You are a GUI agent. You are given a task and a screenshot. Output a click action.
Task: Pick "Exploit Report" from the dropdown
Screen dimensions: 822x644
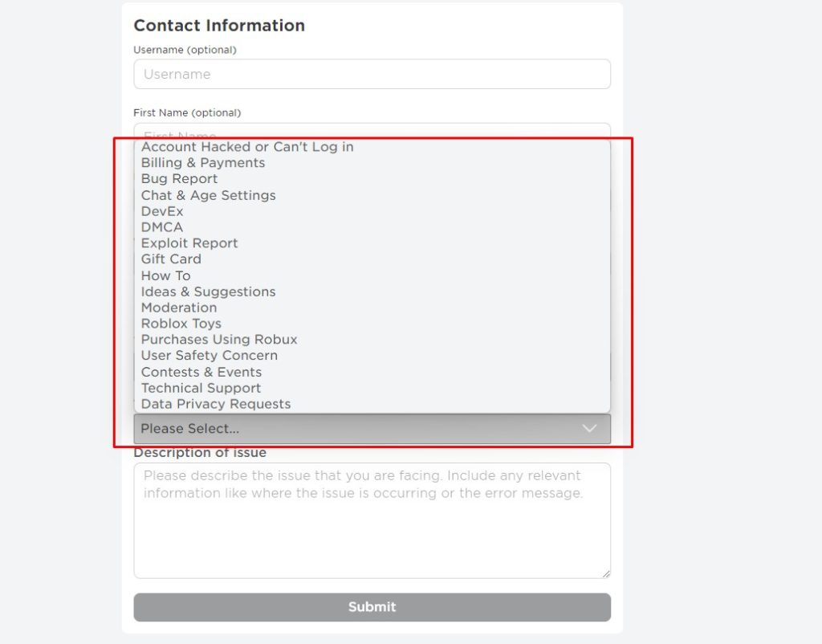click(189, 243)
